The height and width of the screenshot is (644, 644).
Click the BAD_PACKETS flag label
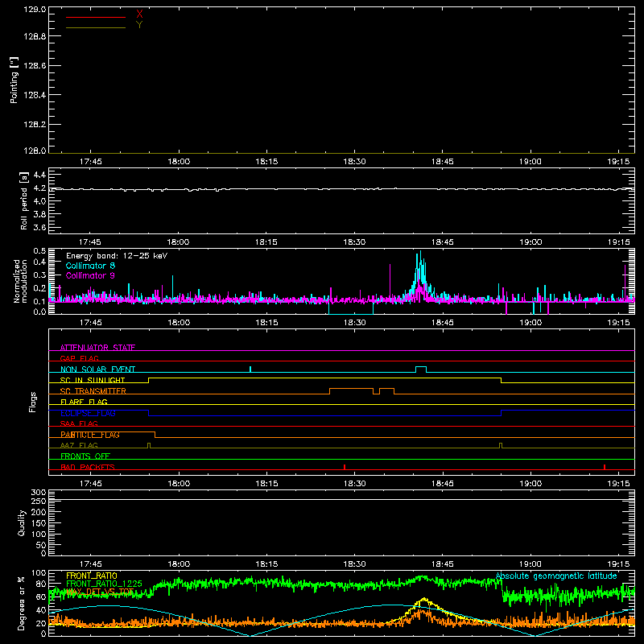coord(88,467)
